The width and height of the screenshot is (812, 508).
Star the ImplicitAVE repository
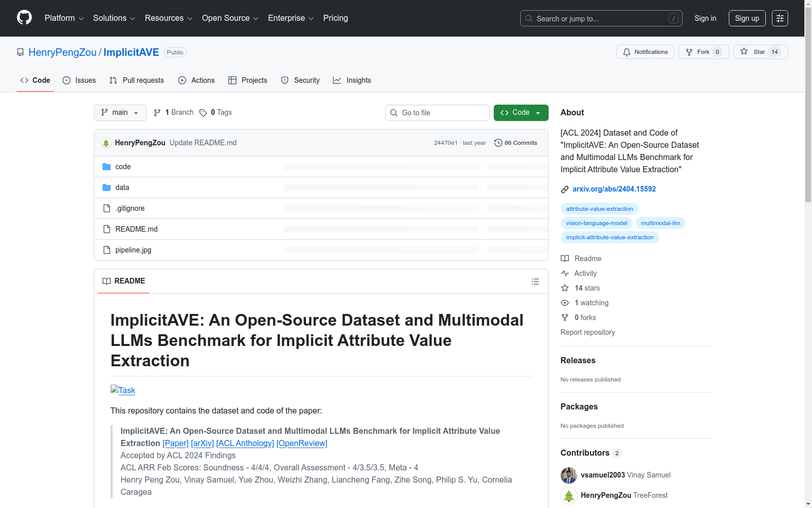(x=760, y=52)
